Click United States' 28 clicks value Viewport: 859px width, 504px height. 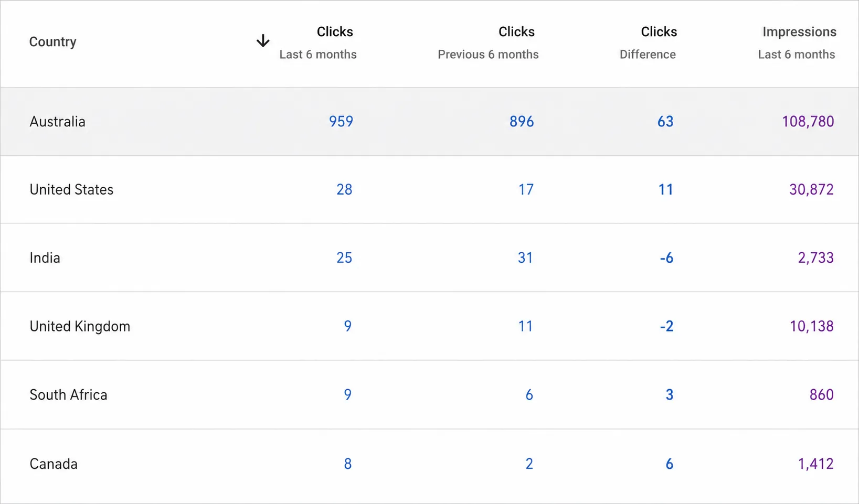tap(344, 190)
